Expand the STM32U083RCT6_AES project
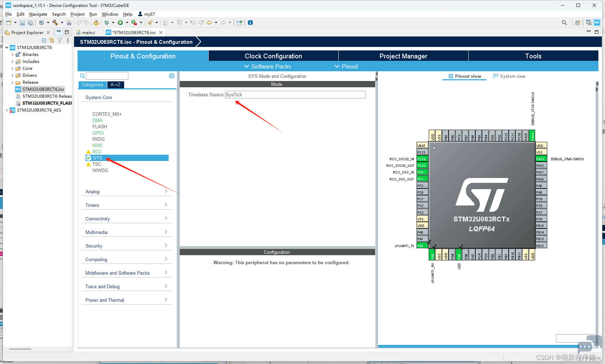605x364 pixels. [x=7, y=110]
